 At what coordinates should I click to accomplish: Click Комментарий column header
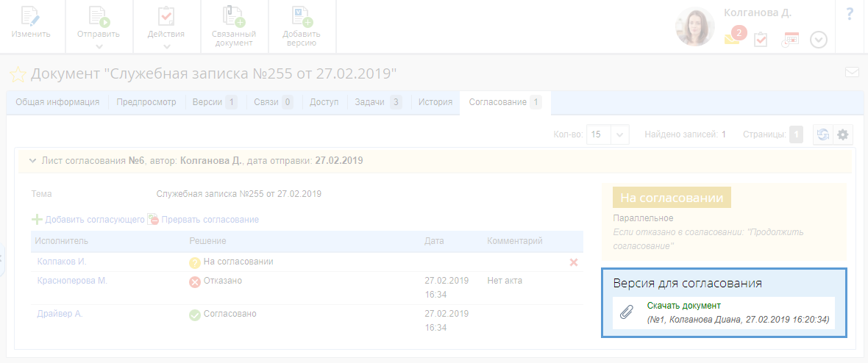514,241
